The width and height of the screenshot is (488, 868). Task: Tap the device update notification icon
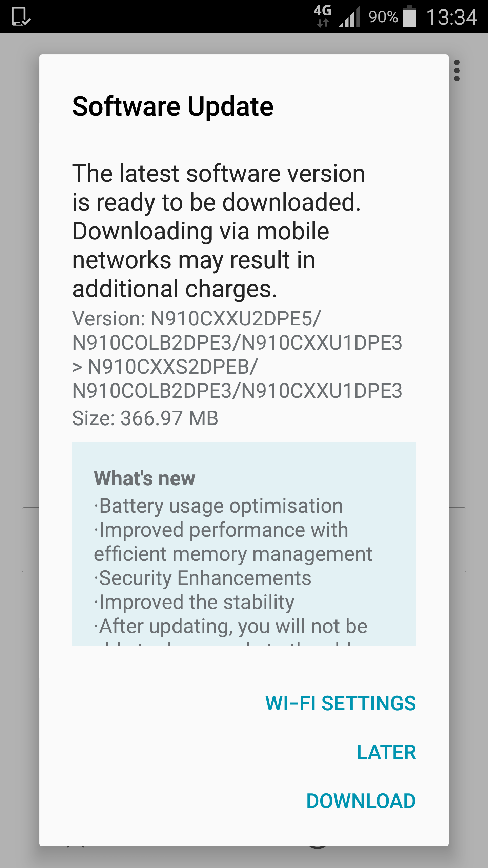(21, 17)
